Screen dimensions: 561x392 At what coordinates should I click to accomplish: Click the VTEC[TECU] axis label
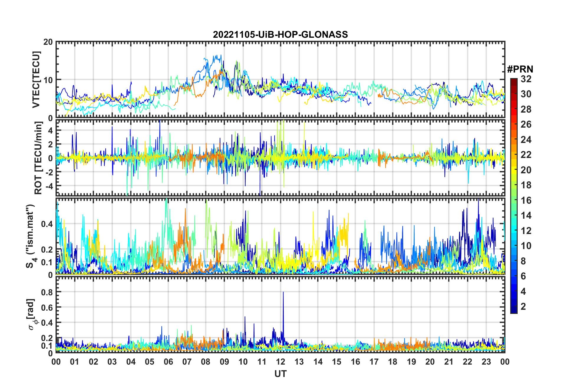pyautogui.click(x=36, y=80)
